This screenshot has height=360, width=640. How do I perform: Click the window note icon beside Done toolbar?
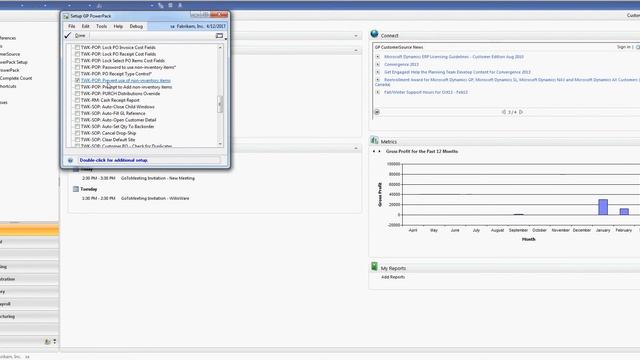219,36
